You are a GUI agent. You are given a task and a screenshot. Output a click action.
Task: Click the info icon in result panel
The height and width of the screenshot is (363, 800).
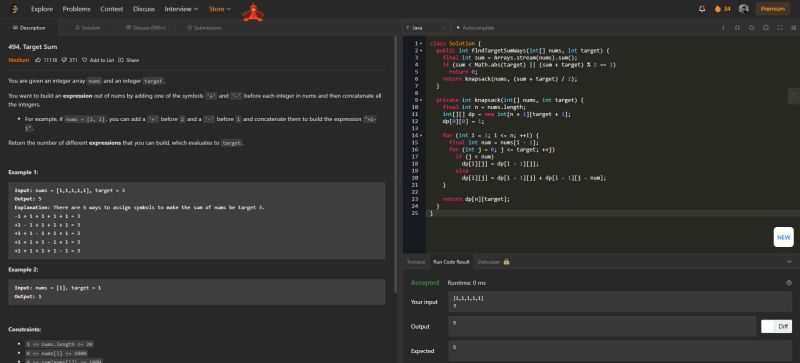point(789,283)
